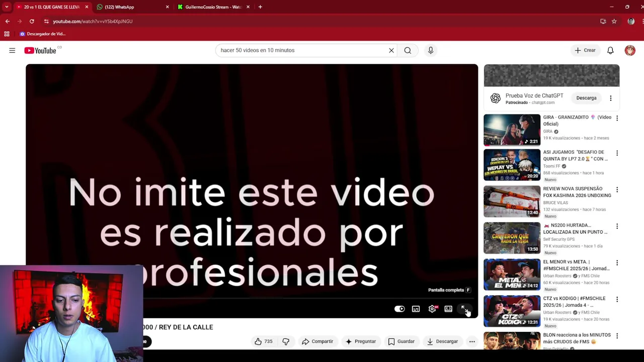The width and height of the screenshot is (644, 362).
Task: Click the Preguntar sparkle button
Action: pyautogui.click(x=360, y=341)
